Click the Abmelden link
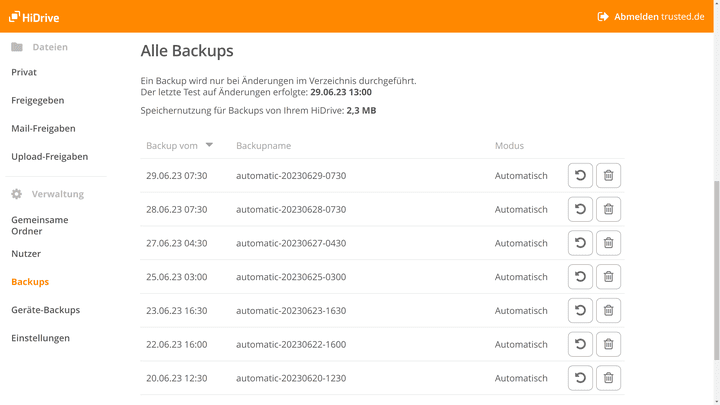This screenshot has height=405, width=720. pyautogui.click(x=636, y=17)
